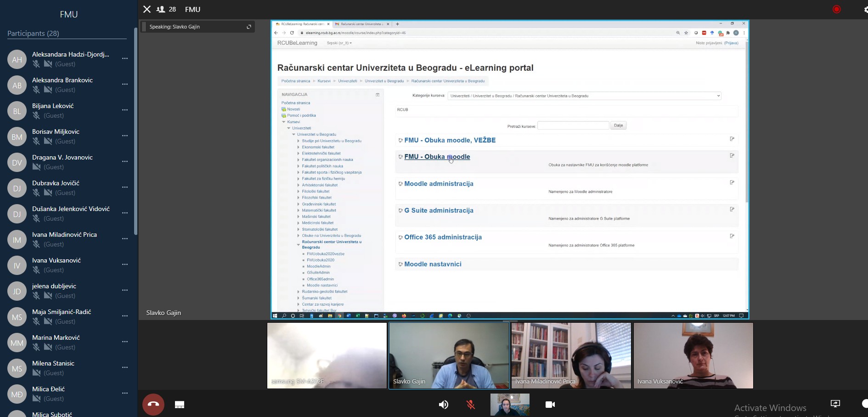Unmute the microphone in bottom toolbar
This screenshot has height=417, width=868.
[471, 405]
